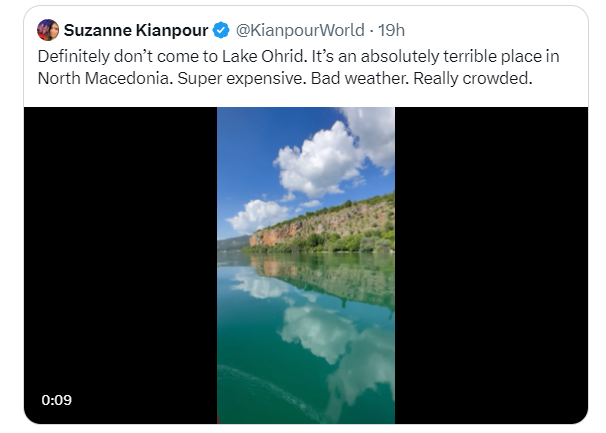Click the blue verified checkmark badge

[221, 30]
